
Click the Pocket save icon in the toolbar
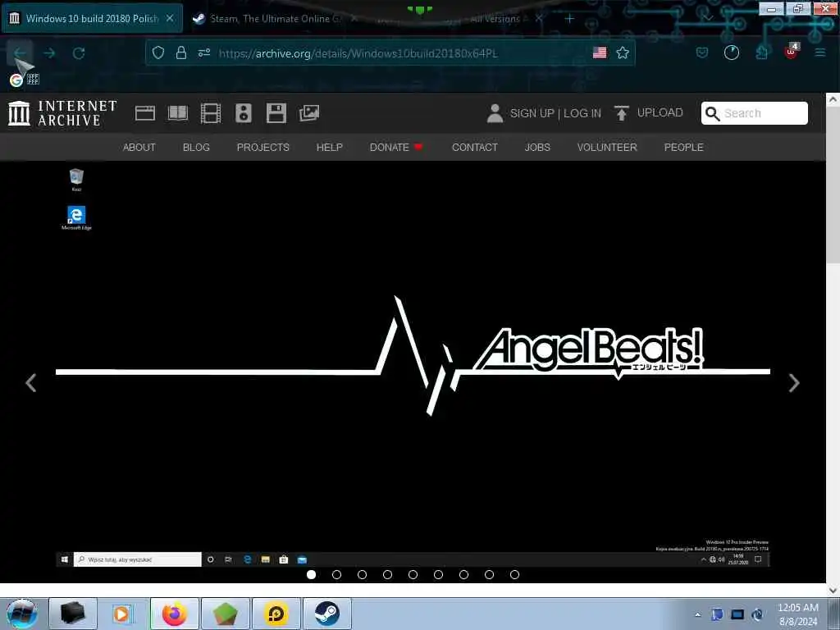click(x=702, y=52)
